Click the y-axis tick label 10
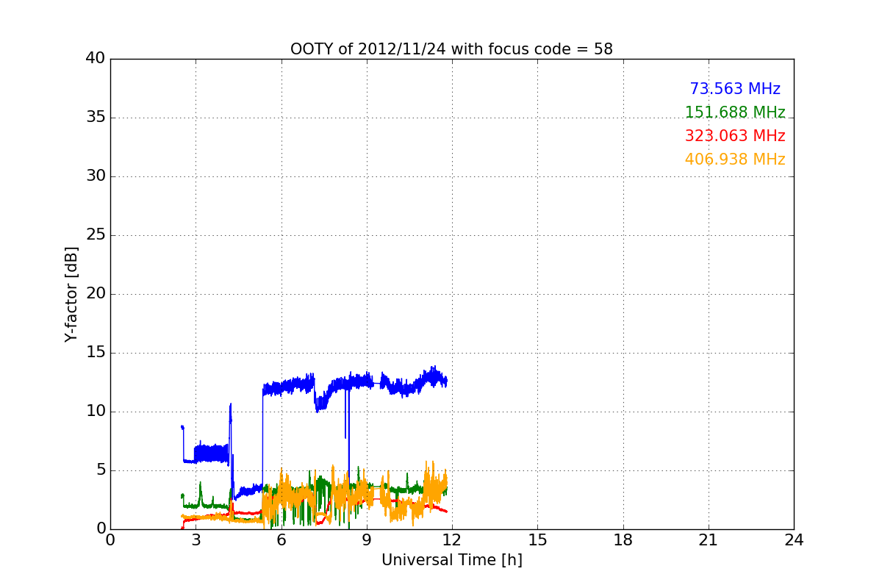 coord(96,412)
